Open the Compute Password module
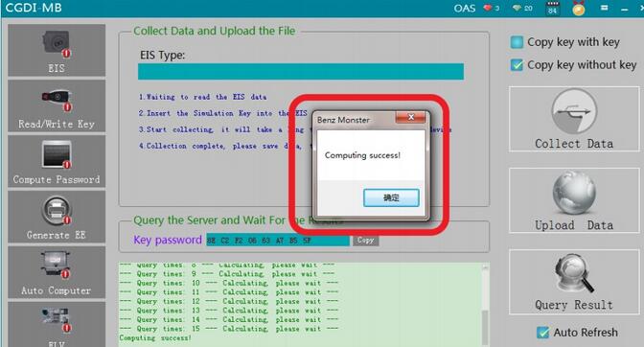The width and height of the screenshot is (644, 347). click(57, 161)
